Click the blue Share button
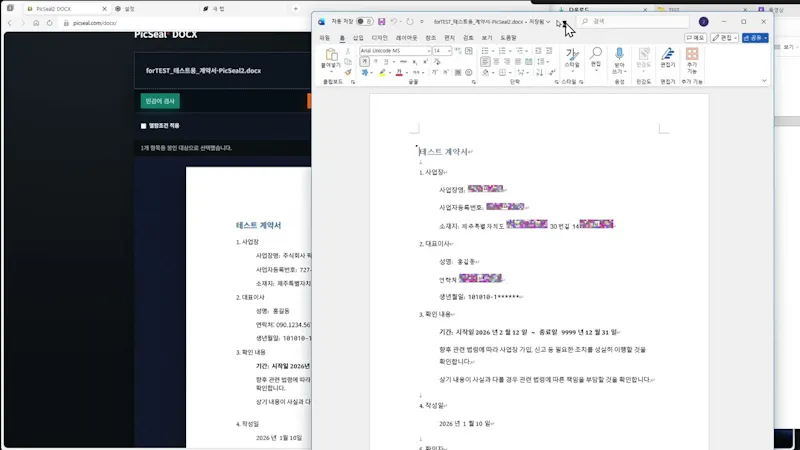The image size is (800, 450). click(755, 38)
